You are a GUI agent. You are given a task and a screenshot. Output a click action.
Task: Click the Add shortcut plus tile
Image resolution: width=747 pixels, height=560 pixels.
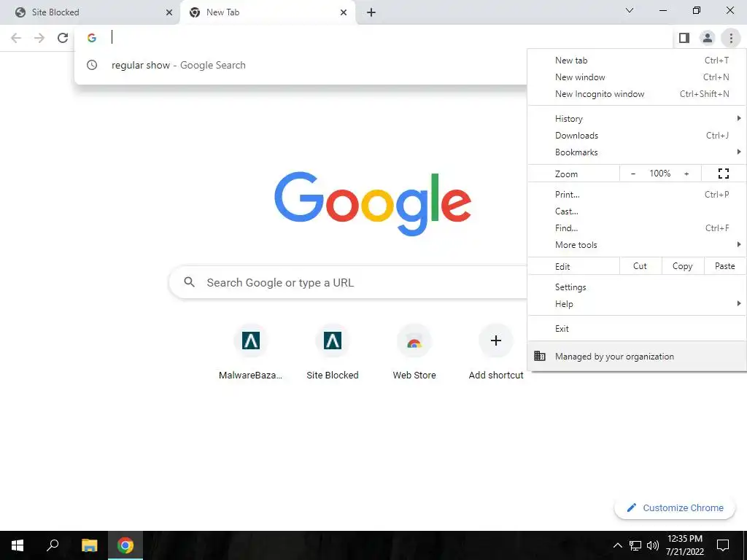[x=496, y=352]
